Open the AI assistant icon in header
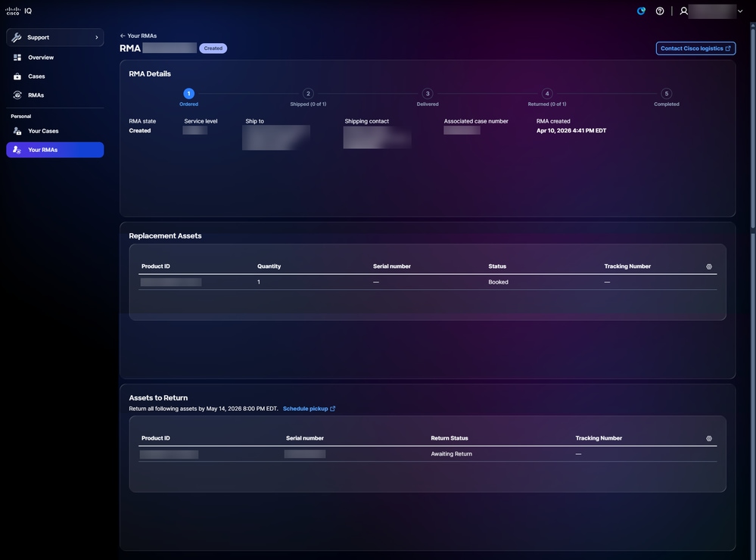Viewport: 756px width, 560px height. (641, 11)
